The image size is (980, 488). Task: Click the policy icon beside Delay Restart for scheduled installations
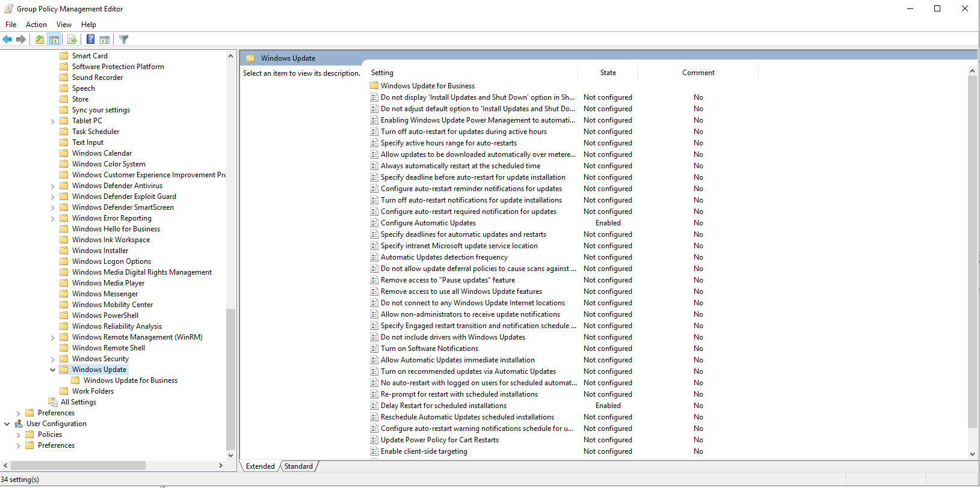click(374, 406)
